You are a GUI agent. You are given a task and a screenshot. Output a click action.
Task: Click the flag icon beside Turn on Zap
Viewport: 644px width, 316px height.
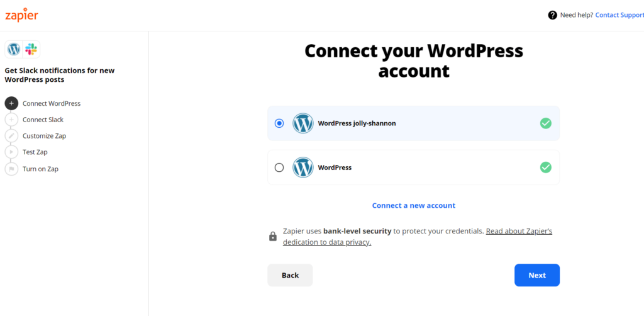(x=11, y=169)
